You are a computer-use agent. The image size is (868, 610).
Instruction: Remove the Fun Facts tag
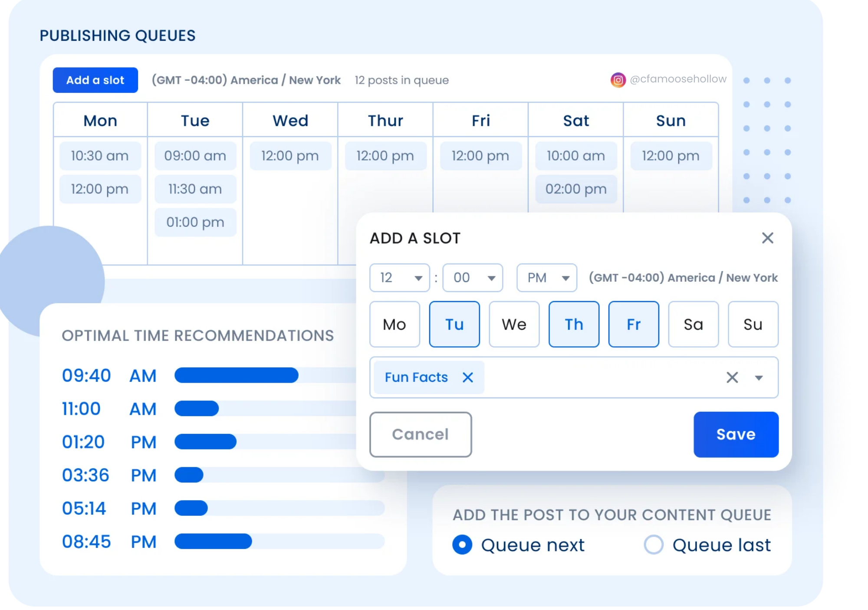point(467,377)
